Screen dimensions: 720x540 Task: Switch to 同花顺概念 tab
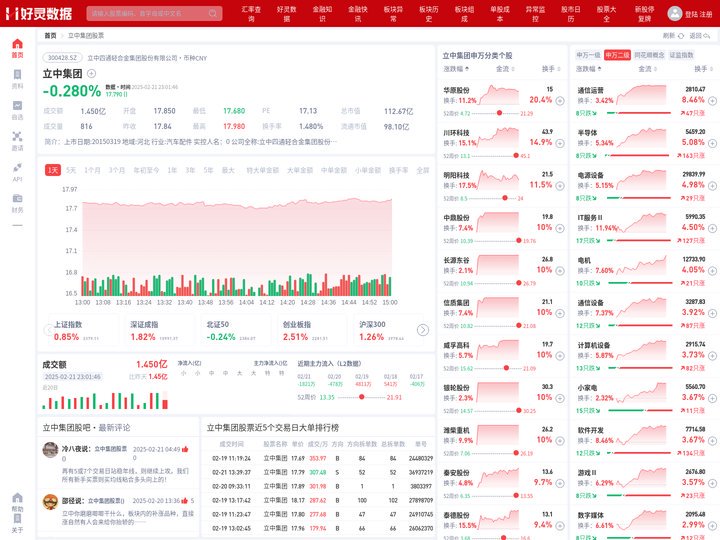(649, 55)
